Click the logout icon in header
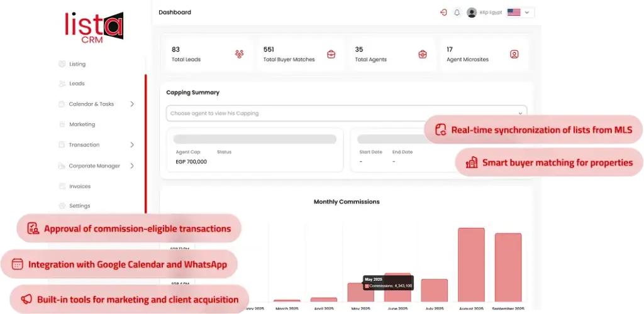The height and width of the screenshot is (314, 644). point(443,13)
